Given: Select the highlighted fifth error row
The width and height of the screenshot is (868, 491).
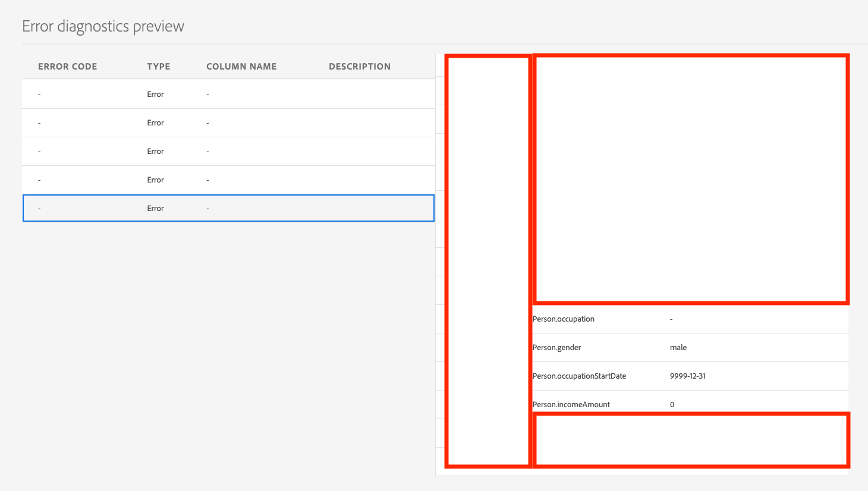Looking at the screenshot, I should tap(228, 209).
